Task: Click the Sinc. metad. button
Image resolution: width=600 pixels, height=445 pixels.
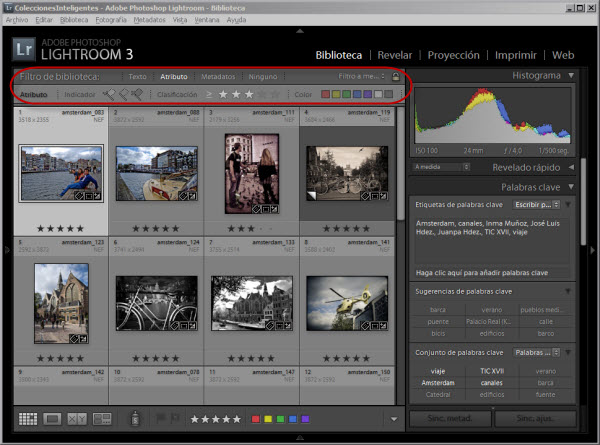Action: [450, 419]
